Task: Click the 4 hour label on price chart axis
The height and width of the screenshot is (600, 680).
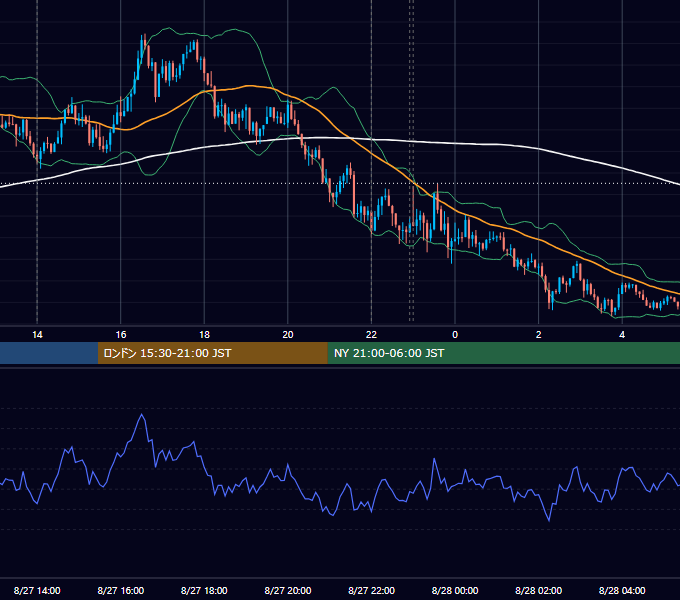Action: point(622,335)
